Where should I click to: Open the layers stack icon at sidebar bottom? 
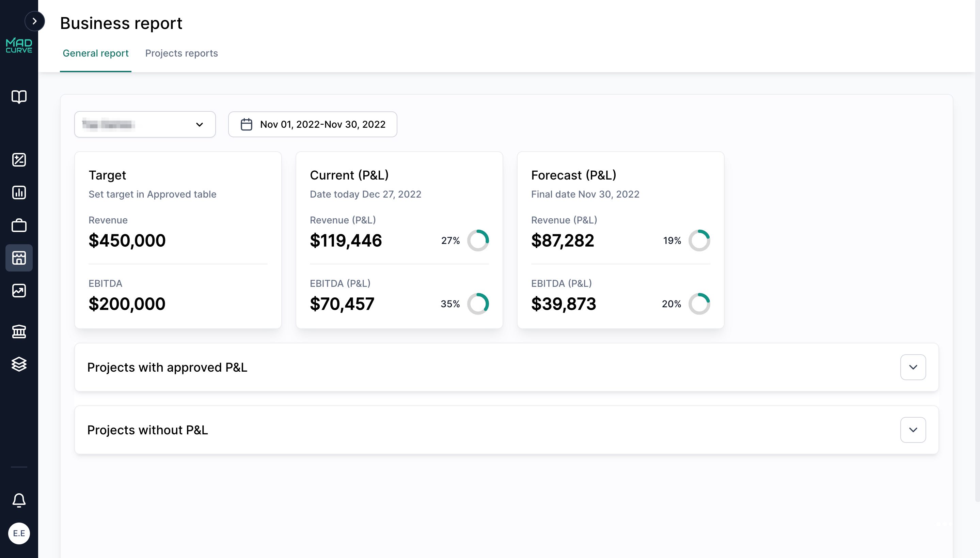click(x=19, y=364)
